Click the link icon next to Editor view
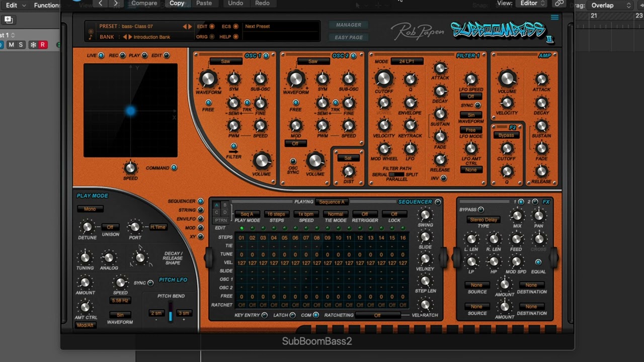644x362 pixels. [x=559, y=4]
